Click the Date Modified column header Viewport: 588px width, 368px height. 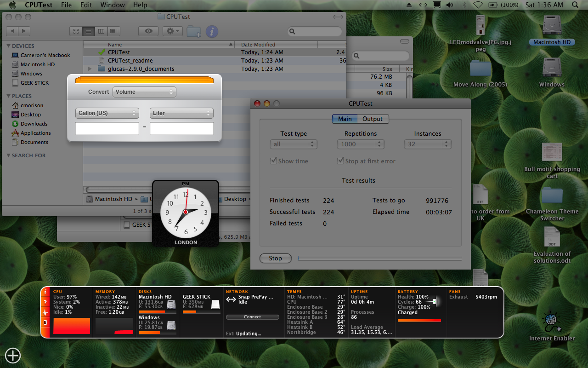tap(277, 45)
